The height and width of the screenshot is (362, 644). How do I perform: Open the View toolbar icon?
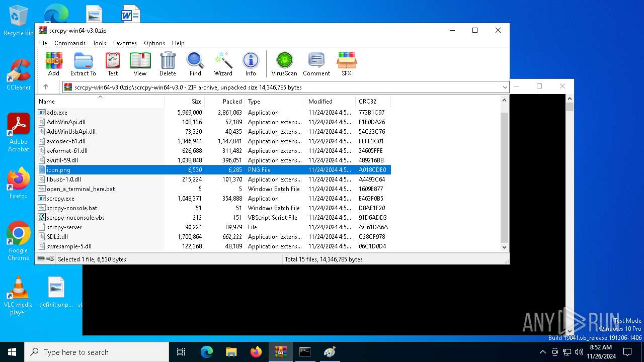140,64
